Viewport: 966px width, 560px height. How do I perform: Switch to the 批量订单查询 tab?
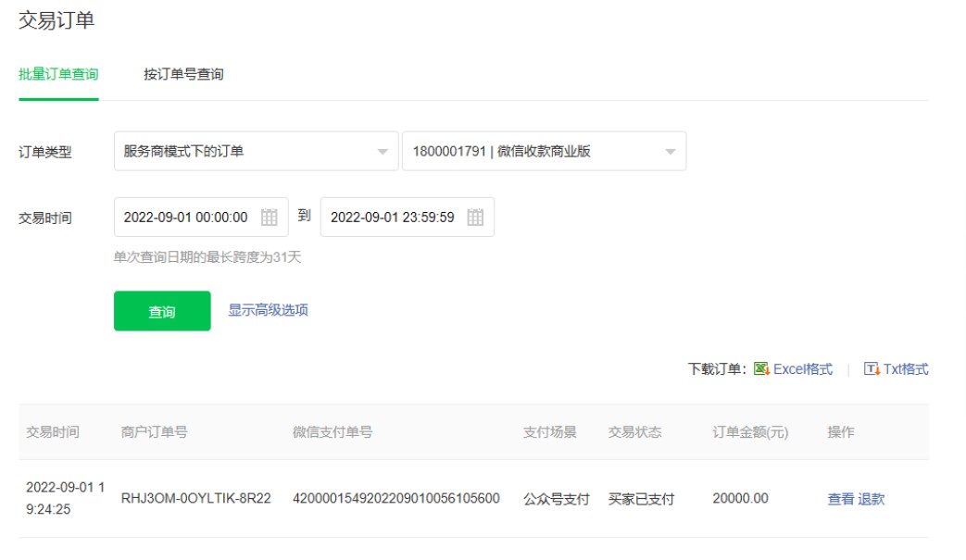point(58,74)
